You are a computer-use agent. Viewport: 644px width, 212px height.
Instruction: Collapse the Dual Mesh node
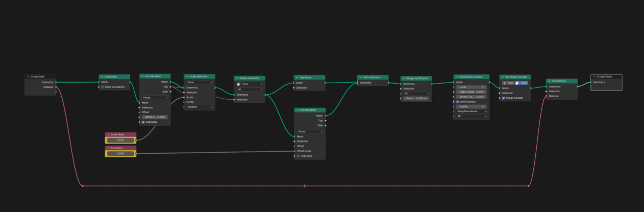click(102, 77)
